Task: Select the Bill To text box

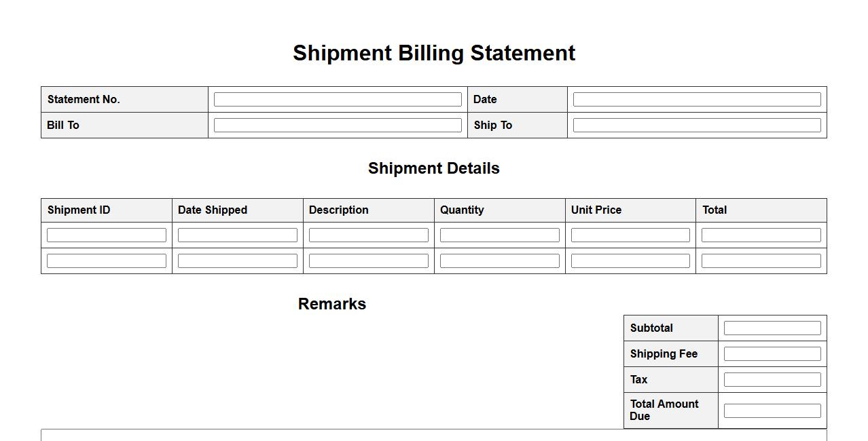Action: click(338, 126)
